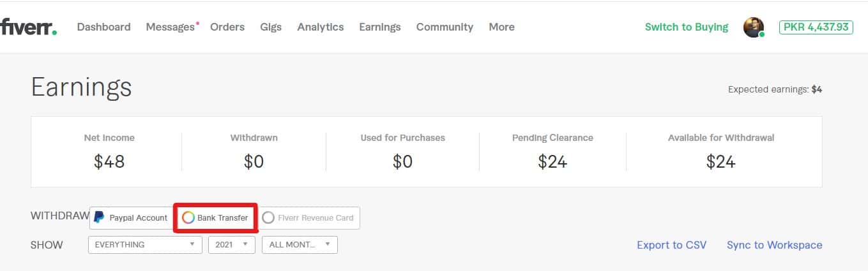Open the ALL MONTHS dropdown
The height and width of the screenshot is (271, 868).
(300, 245)
